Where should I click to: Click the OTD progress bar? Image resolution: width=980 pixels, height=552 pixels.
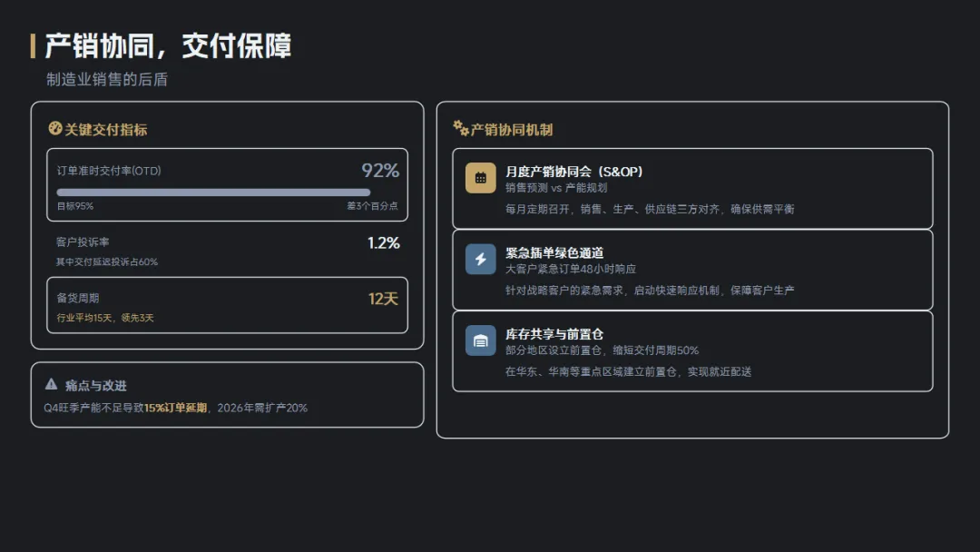pos(213,192)
